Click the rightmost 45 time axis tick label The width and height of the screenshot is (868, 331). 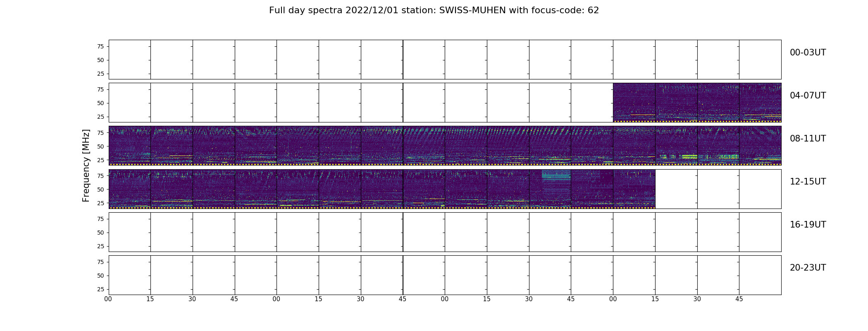[x=739, y=299]
